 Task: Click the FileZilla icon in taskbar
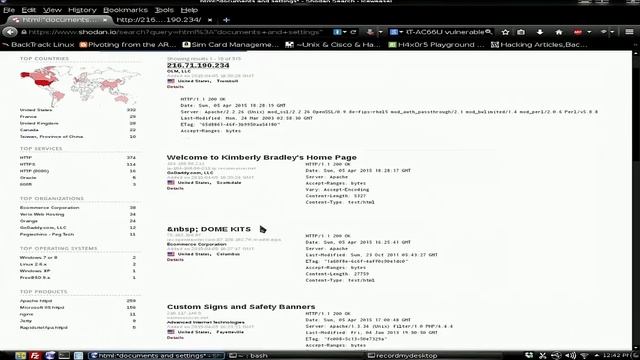click(35, 356)
